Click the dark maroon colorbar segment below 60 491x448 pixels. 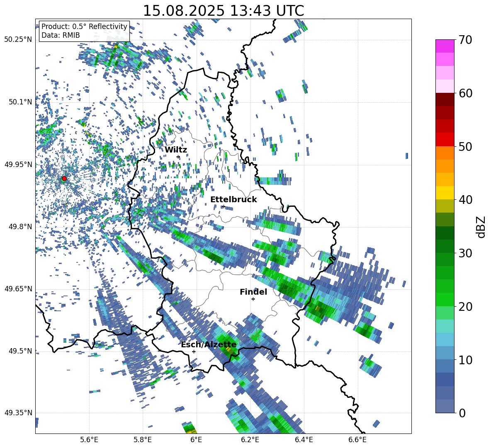[x=445, y=99]
